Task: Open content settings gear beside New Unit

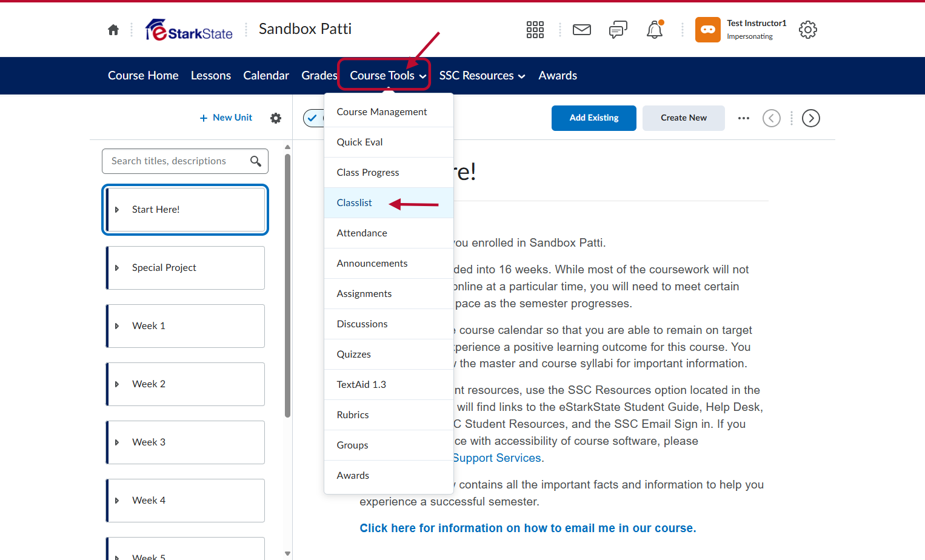Action: [276, 118]
